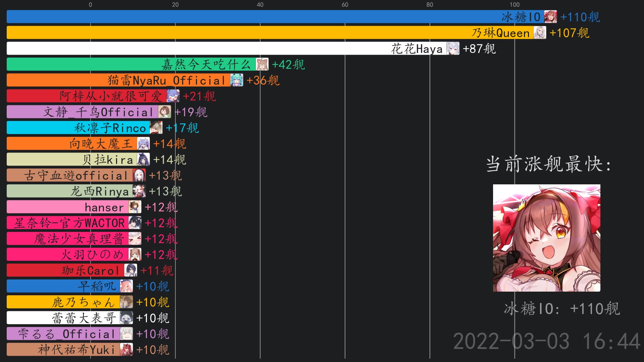Click the axis label 100
Image resolution: width=644 pixels, height=362 pixels.
coord(515,5)
